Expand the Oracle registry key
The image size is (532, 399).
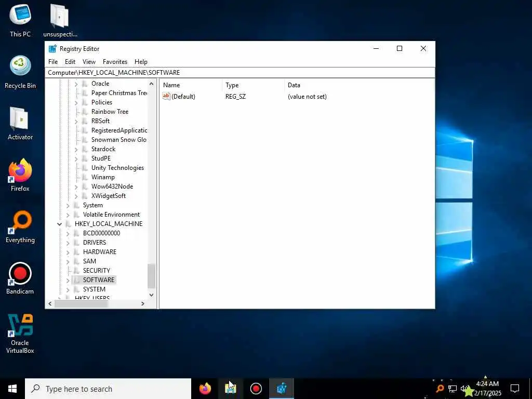point(76,84)
